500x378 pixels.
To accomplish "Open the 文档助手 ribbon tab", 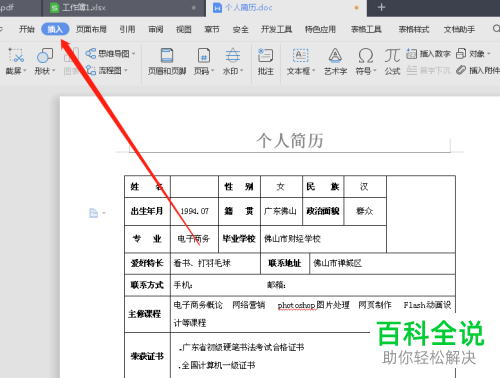I will click(x=459, y=29).
